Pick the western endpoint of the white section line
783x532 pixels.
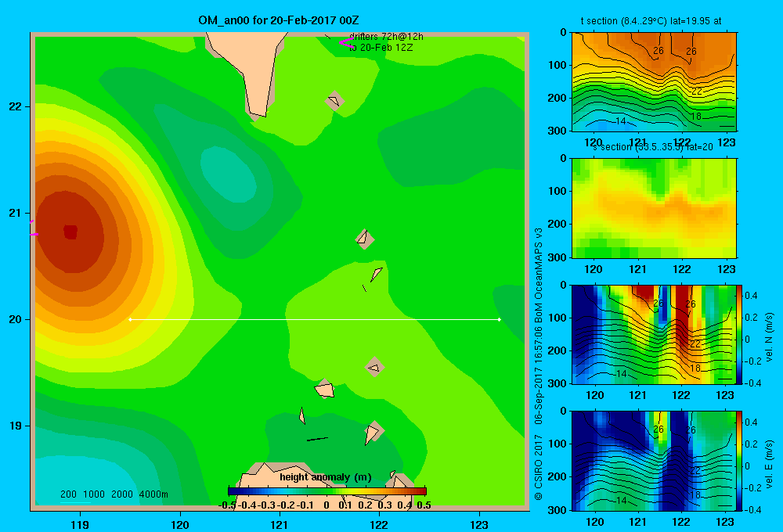pos(130,319)
